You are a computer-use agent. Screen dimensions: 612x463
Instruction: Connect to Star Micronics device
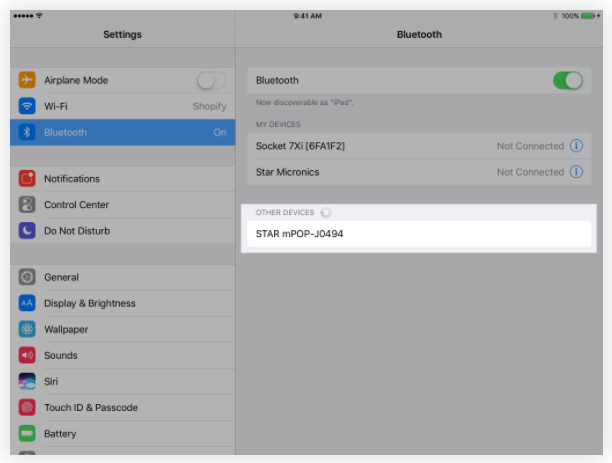click(419, 172)
